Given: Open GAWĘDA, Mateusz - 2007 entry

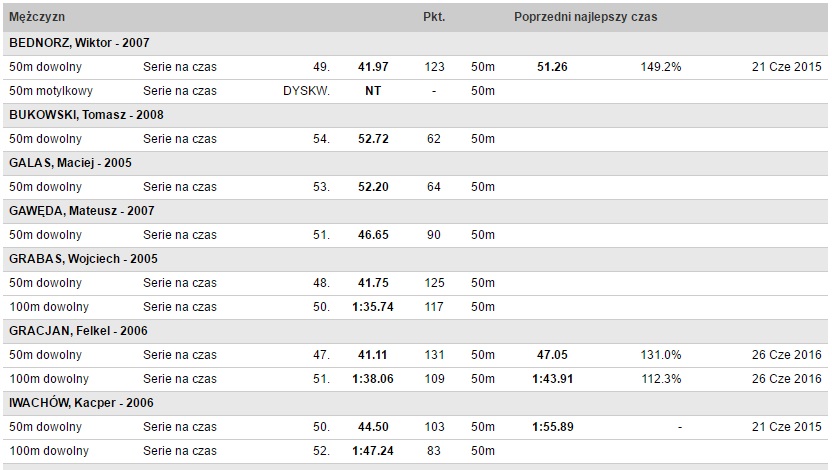Looking at the screenshot, I should (x=82, y=211).
